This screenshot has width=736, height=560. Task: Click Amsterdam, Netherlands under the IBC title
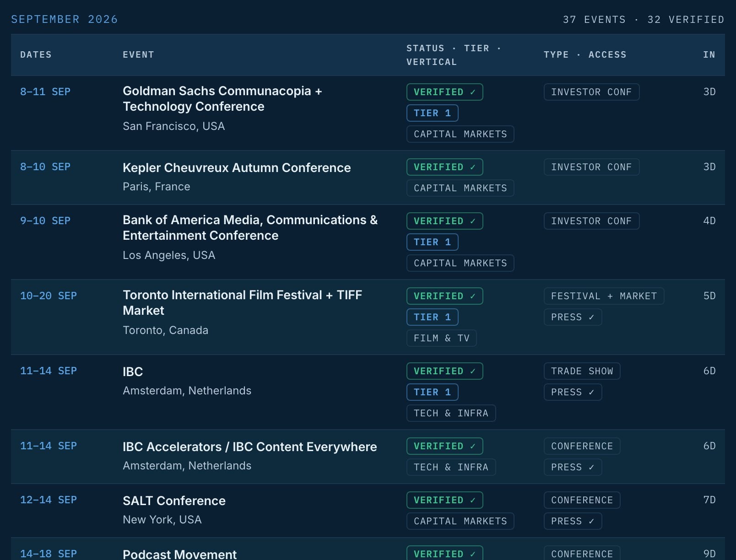tap(187, 391)
